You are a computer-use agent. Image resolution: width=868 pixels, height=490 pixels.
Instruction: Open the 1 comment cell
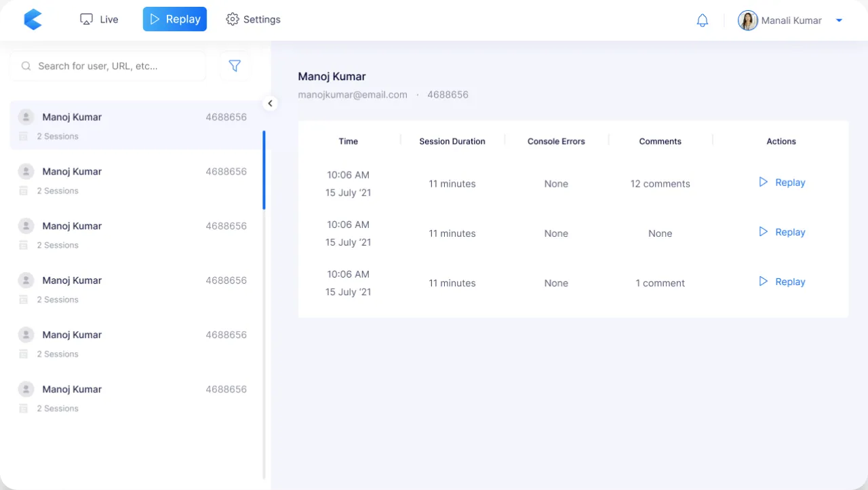(x=660, y=283)
